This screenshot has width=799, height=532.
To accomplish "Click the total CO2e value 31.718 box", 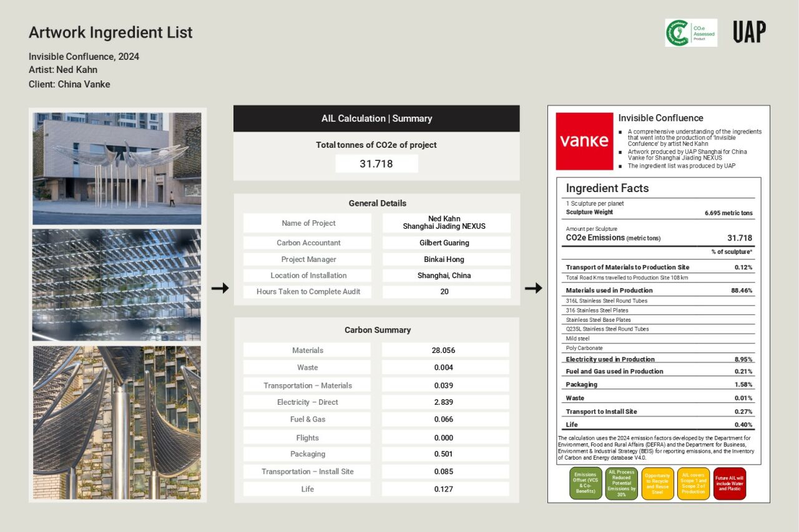I will (x=376, y=164).
